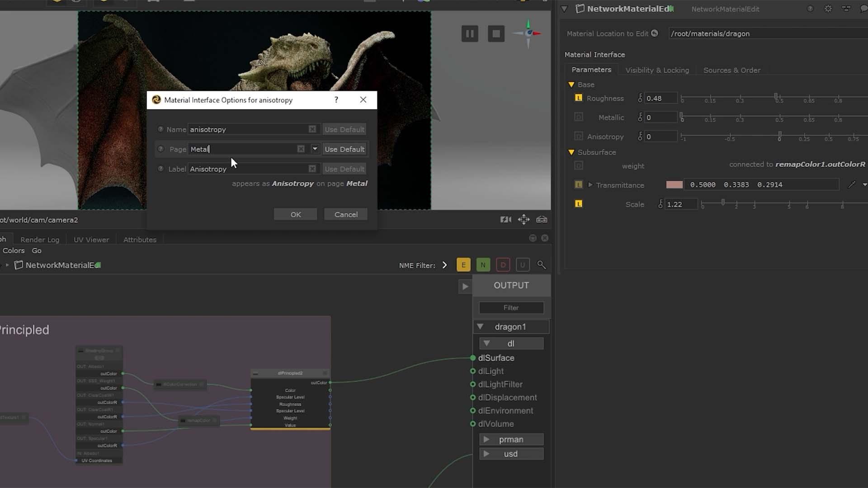Image resolution: width=868 pixels, height=488 pixels.
Task: Toggle the U filter in NME Filter bar
Action: click(523, 265)
